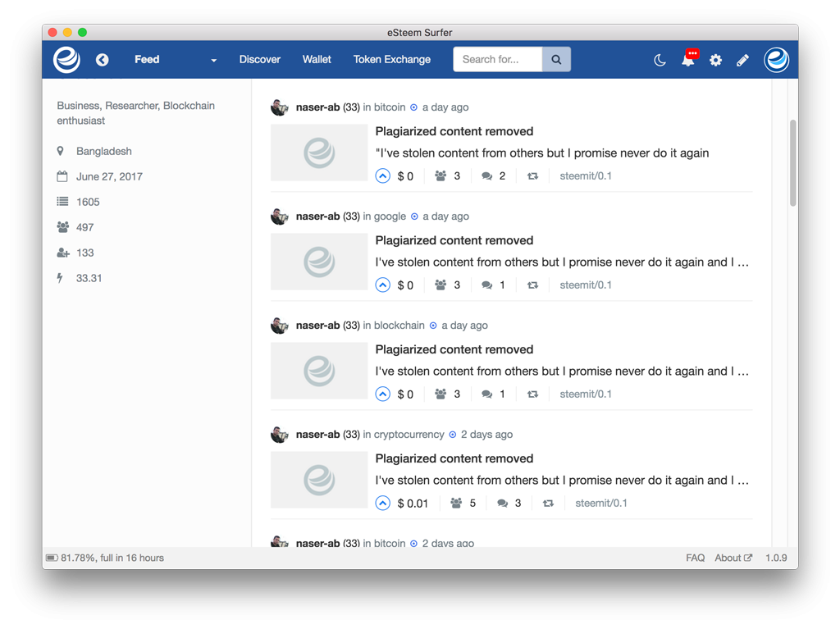Open settings gear
Screen dimensions: 840x629
tap(715, 60)
